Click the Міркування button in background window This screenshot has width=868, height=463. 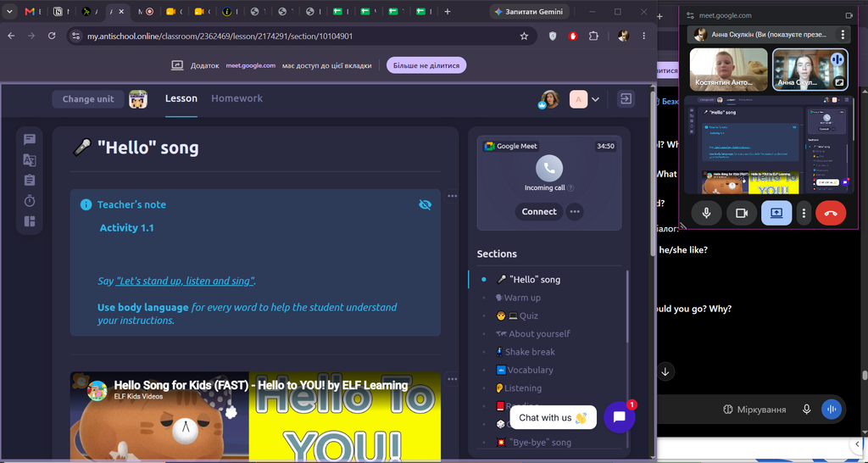point(754,410)
